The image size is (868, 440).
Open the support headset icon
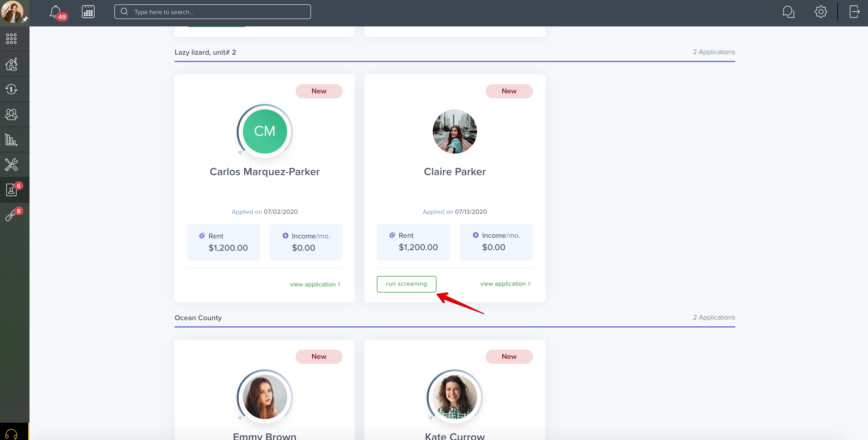point(11,434)
